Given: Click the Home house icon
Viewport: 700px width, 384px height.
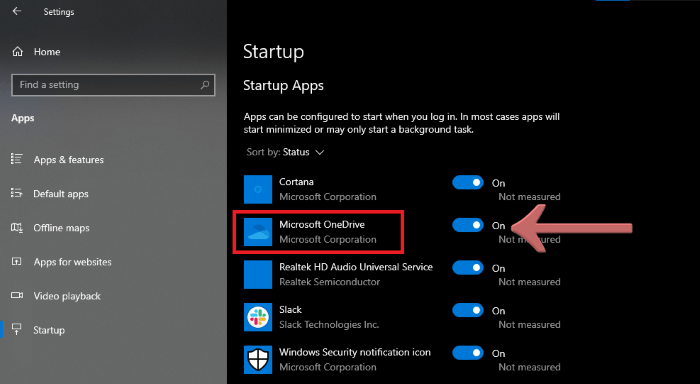Looking at the screenshot, I should tap(17, 52).
